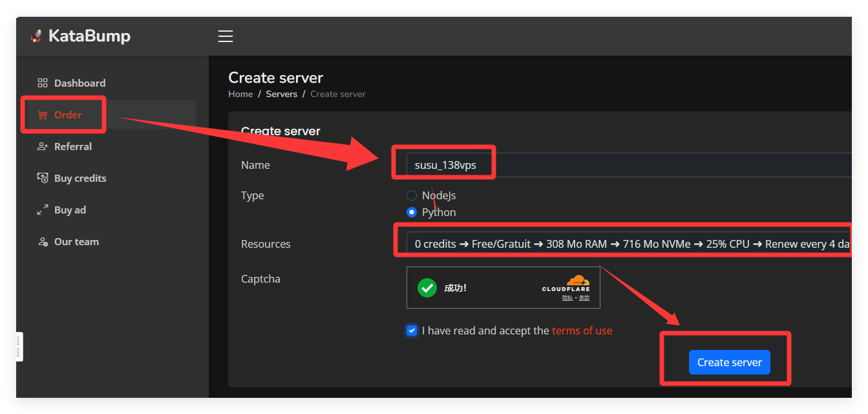Click the Cloudflare cloud logo

(x=577, y=280)
